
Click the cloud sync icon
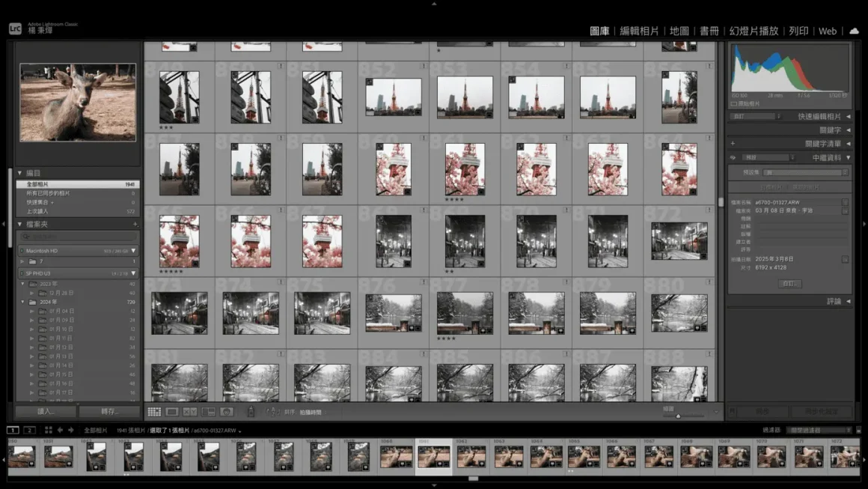point(854,31)
